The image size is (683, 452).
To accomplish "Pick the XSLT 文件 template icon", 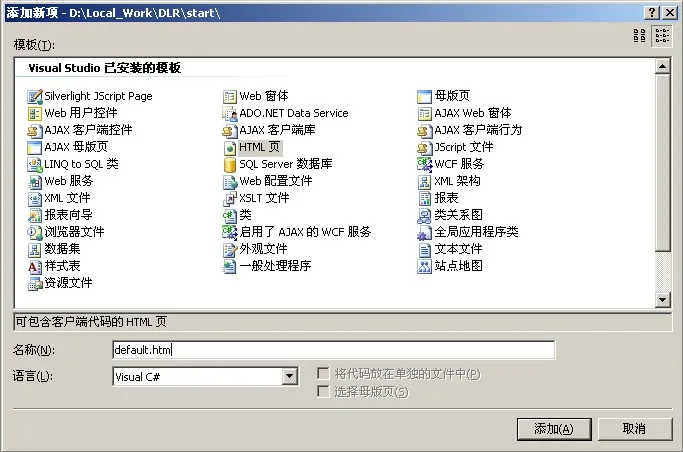I will pos(230,198).
